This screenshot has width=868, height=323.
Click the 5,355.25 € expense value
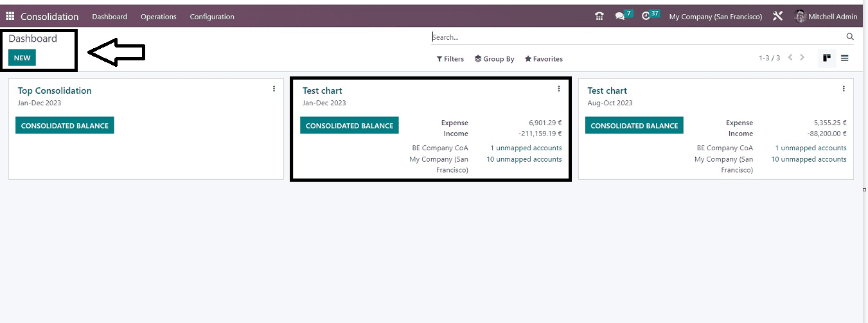[829, 123]
